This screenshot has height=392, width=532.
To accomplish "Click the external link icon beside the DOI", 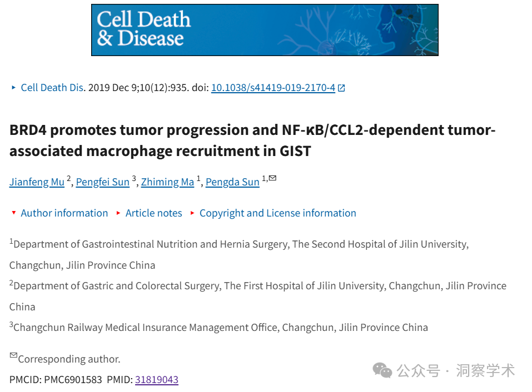I will tap(341, 88).
